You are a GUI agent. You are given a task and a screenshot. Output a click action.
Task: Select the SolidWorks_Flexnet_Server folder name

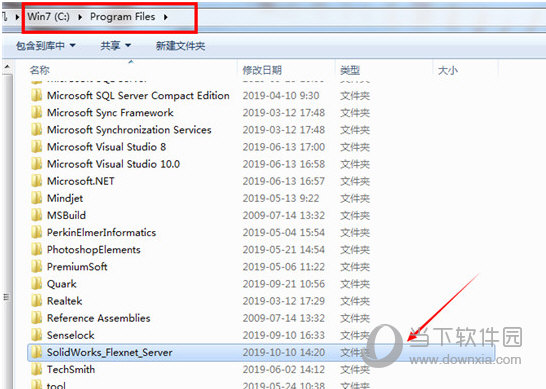[110, 352]
